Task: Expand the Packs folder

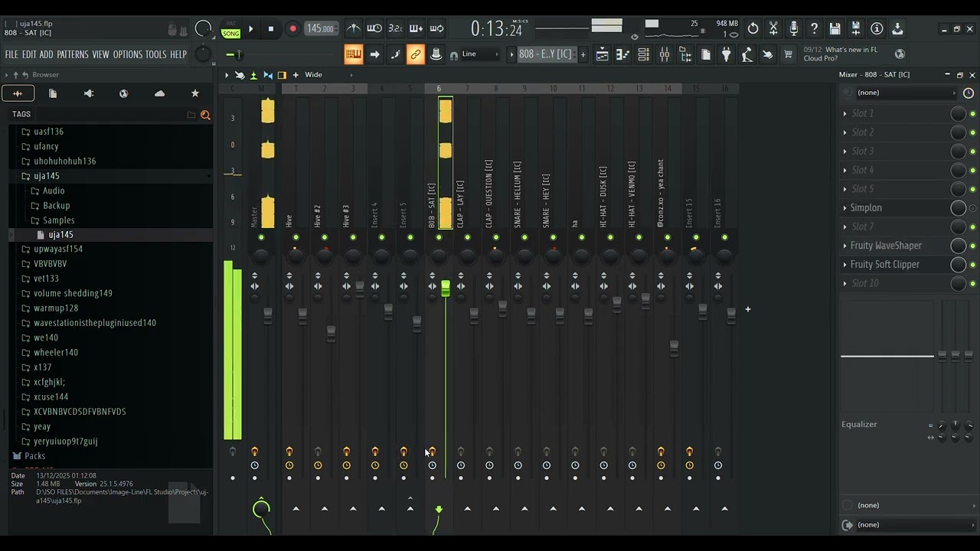Action: point(34,456)
